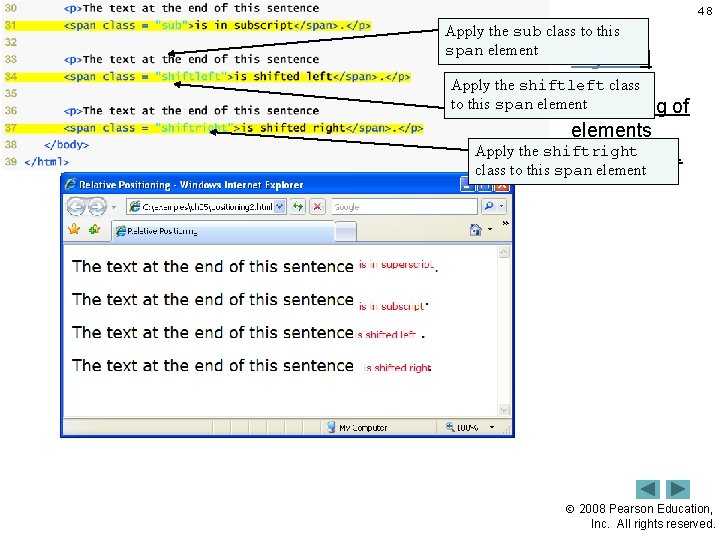Click the red "is in subscript" text
720x540 pixels.
coord(391,306)
